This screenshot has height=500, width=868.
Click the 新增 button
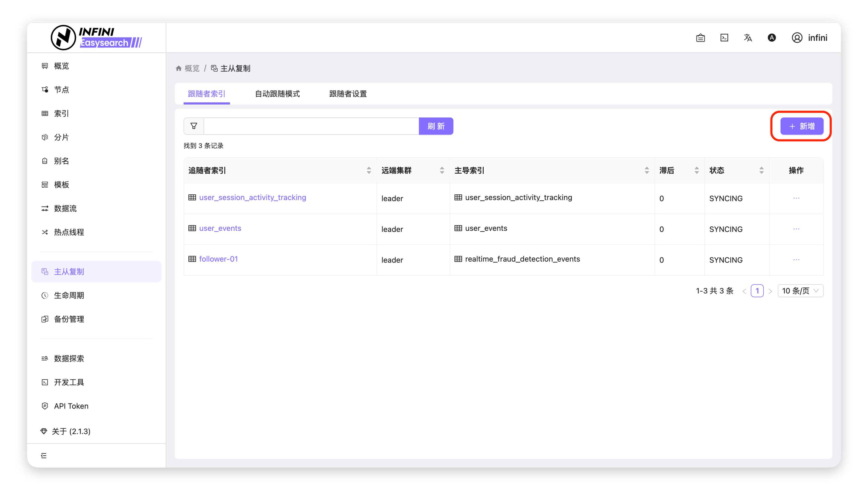pyautogui.click(x=801, y=126)
